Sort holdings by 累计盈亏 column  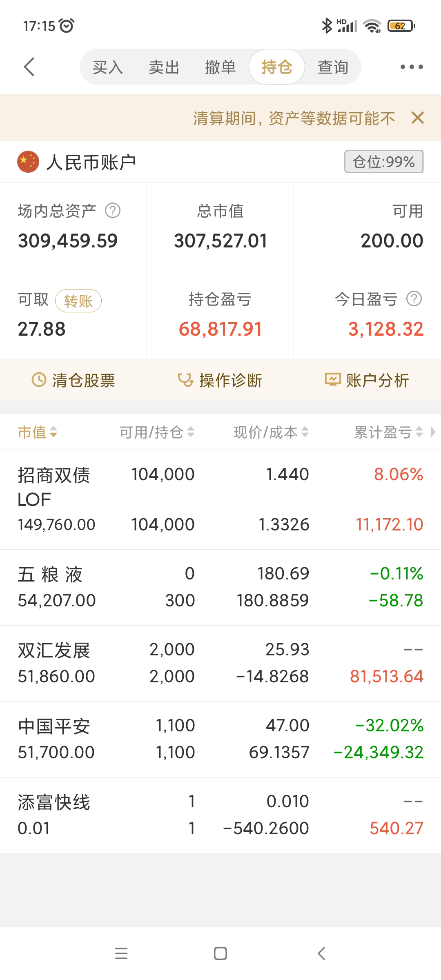[388, 432]
